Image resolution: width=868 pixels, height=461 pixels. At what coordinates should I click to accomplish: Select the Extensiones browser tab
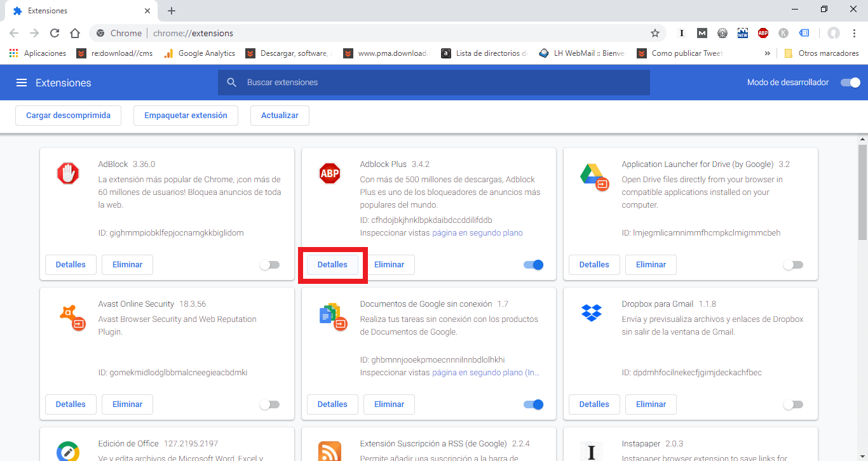(81, 11)
